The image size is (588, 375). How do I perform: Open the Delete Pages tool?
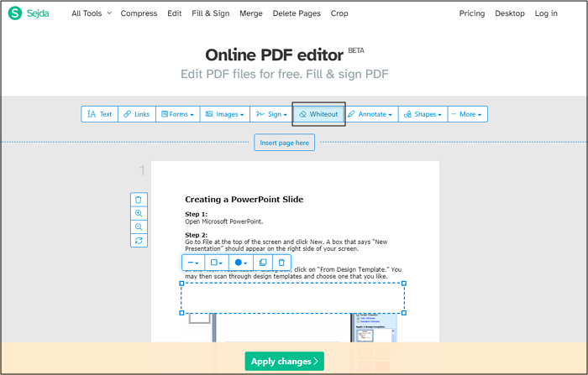(x=297, y=13)
